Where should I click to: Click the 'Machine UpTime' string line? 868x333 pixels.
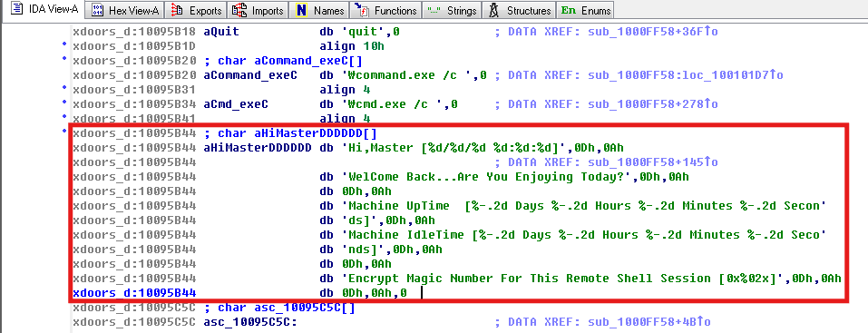click(x=584, y=206)
